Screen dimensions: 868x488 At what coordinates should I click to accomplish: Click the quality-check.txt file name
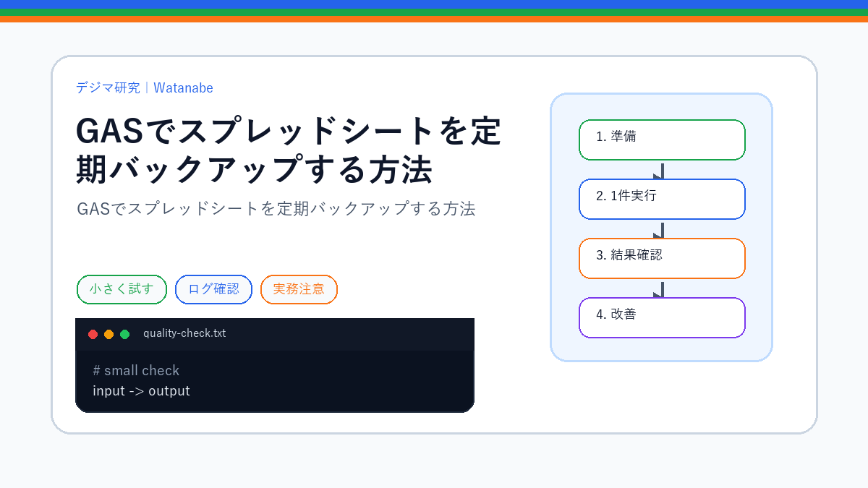[x=184, y=333]
